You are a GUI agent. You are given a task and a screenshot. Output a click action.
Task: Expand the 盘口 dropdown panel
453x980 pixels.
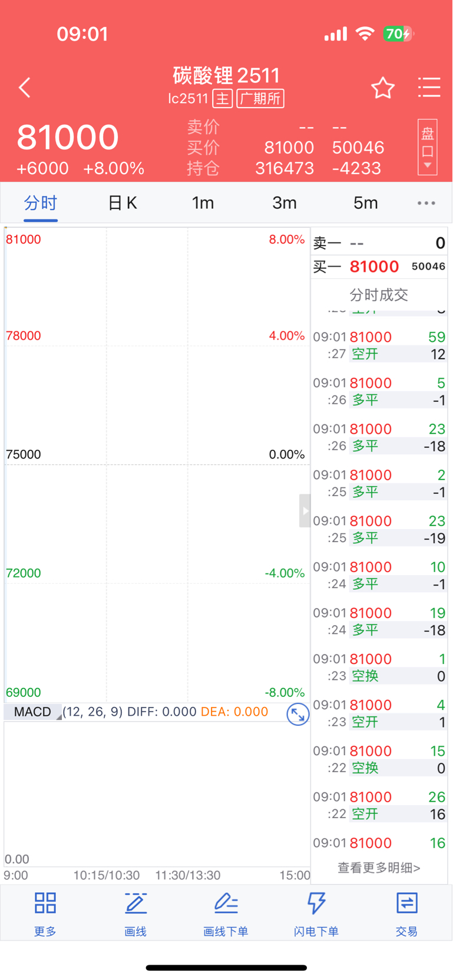pos(428,147)
